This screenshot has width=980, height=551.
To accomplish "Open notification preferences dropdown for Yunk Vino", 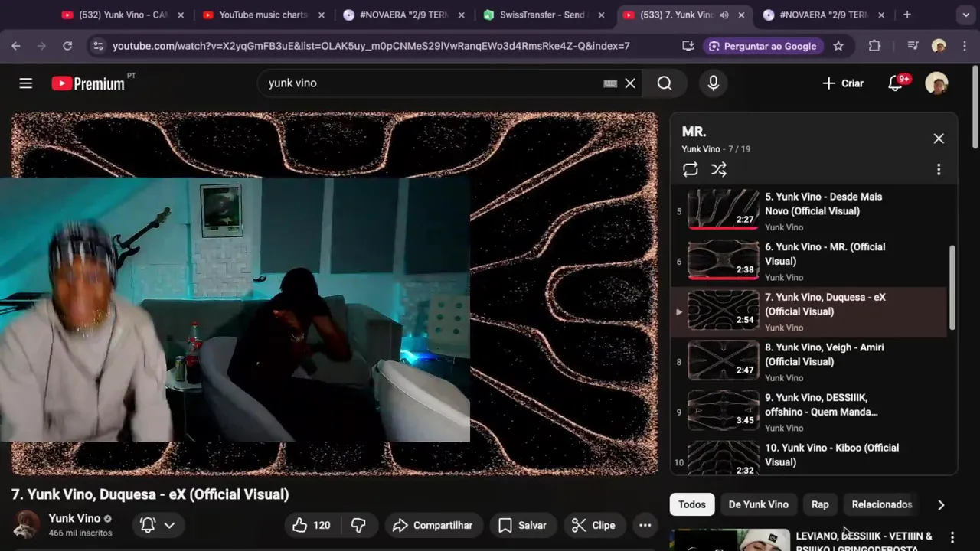I will point(158,525).
